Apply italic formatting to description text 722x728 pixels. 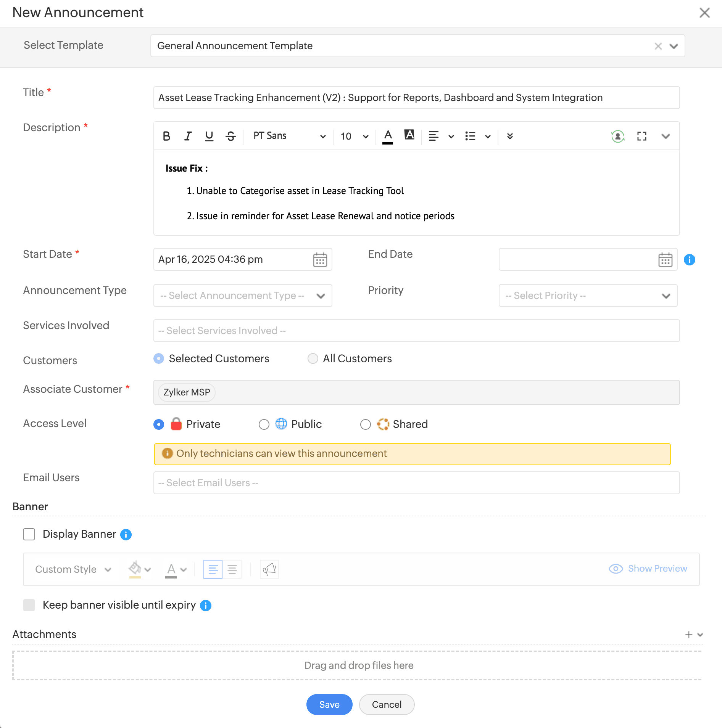coord(188,136)
